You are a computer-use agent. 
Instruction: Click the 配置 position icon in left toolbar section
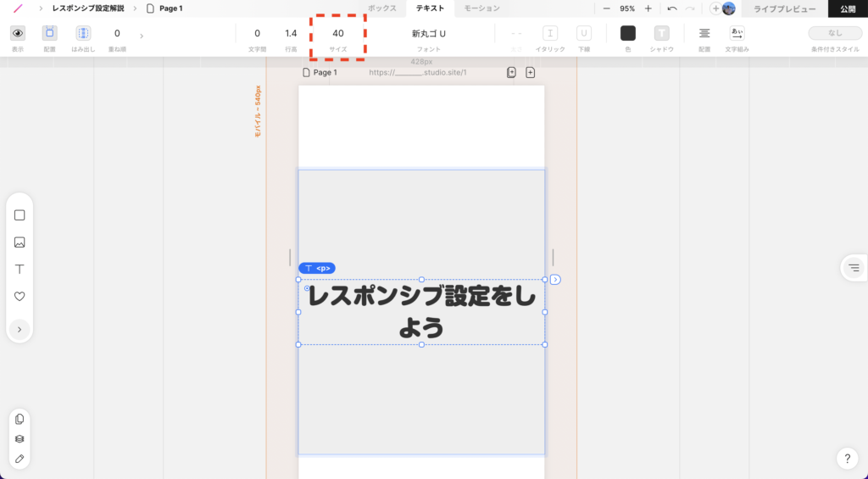click(x=50, y=33)
